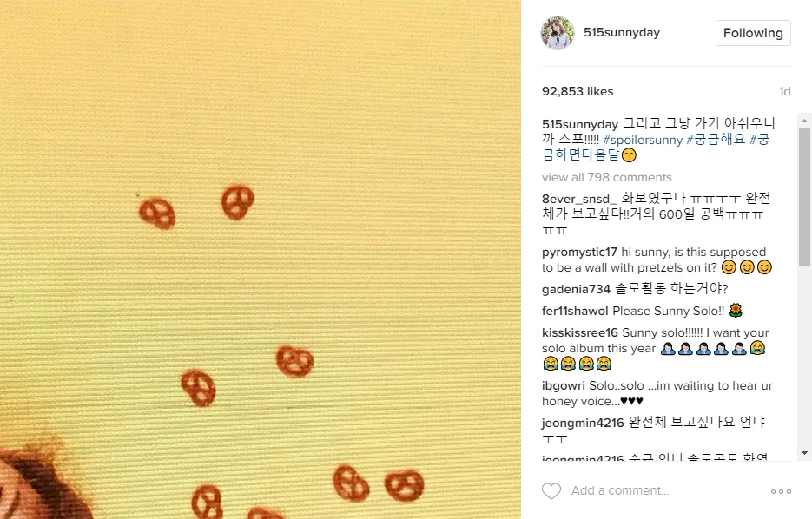
Task: Click scrollbar up arrow in comments
Action: click(804, 121)
